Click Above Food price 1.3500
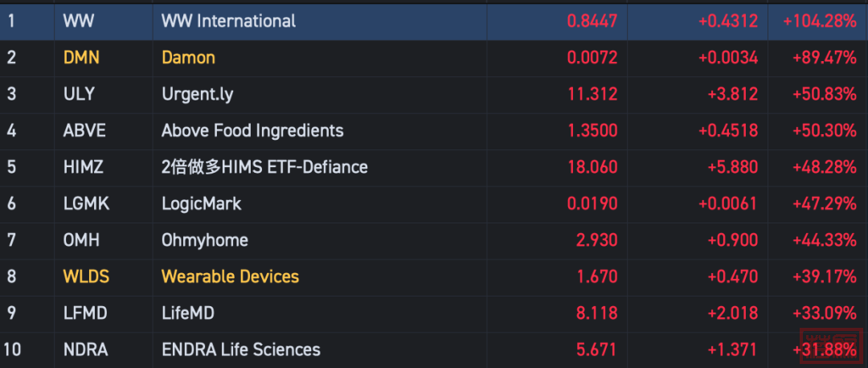The height and width of the screenshot is (368, 868). 592,131
